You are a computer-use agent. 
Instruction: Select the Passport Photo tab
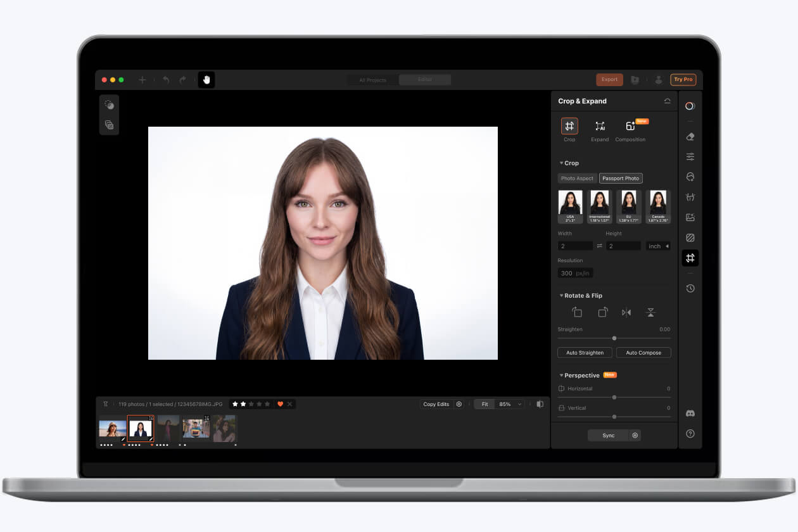pos(621,179)
